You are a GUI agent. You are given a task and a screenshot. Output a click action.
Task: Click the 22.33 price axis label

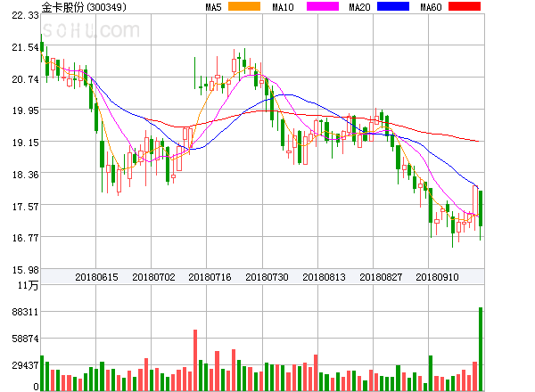25,15
